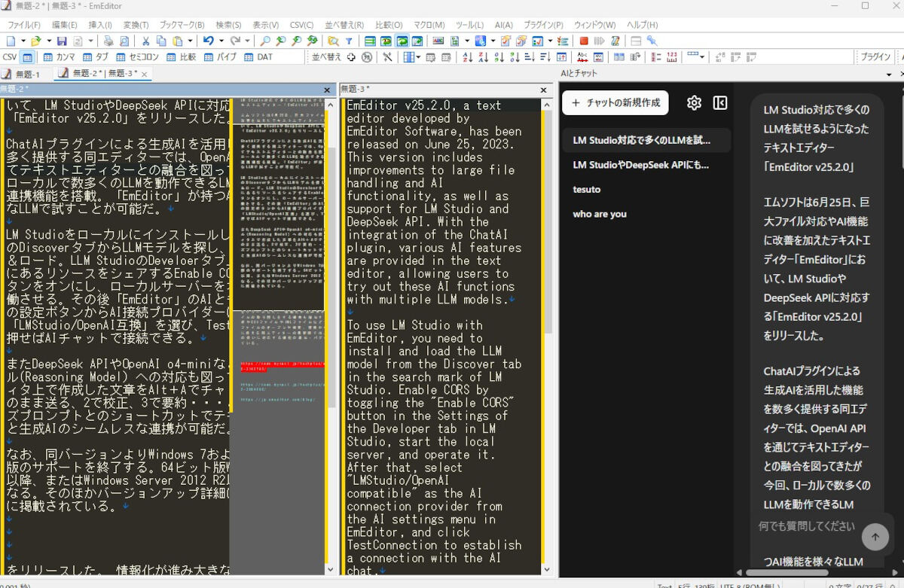Click the プラグイン toolbar label

(x=876, y=56)
